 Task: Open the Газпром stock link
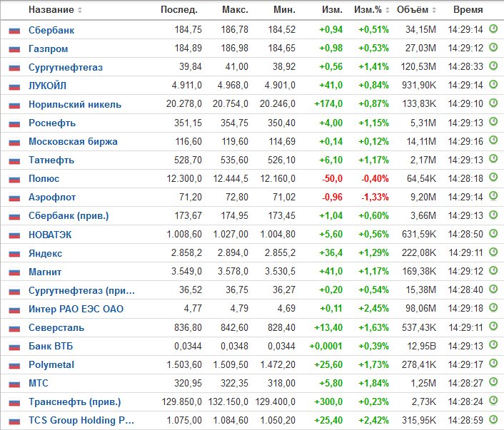coord(49,48)
